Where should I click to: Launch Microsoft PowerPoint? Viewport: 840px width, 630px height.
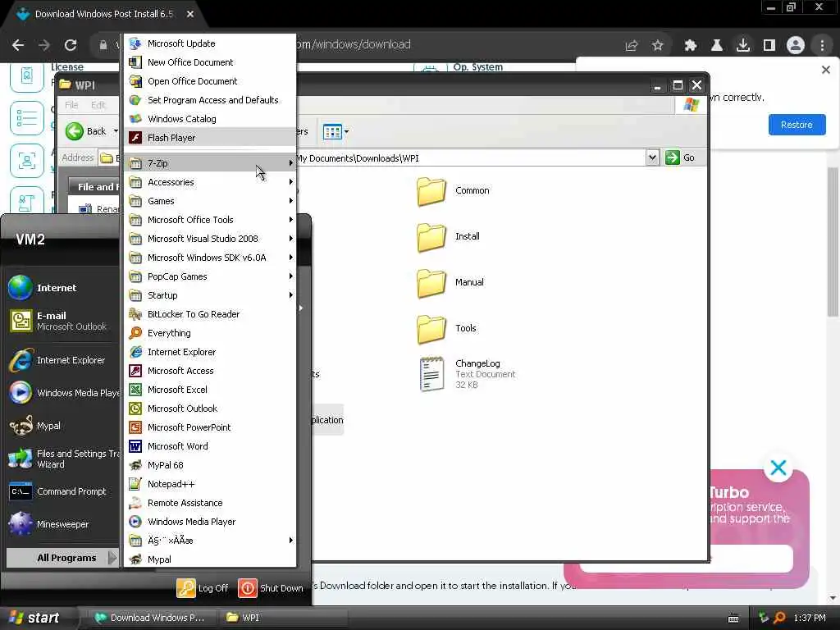[209, 427]
